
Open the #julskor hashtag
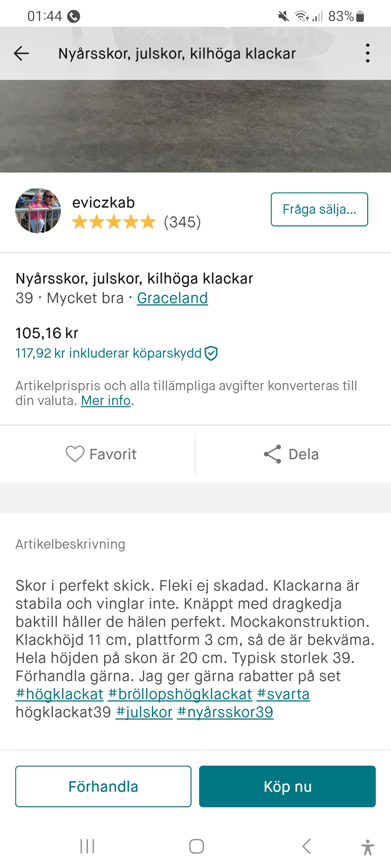tap(144, 712)
